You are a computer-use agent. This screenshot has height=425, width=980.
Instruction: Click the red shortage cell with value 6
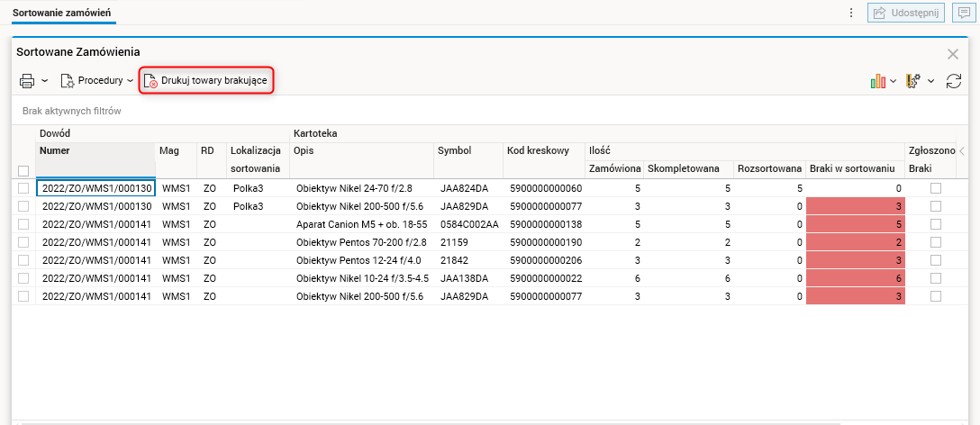(855, 278)
